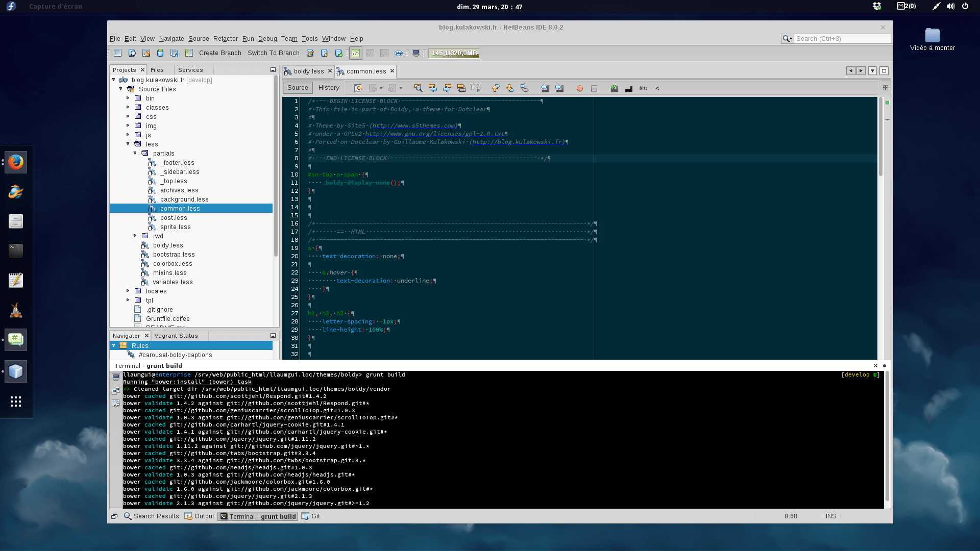Open the Refactor menu
This screenshot has width=980, height=551.
click(x=225, y=39)
